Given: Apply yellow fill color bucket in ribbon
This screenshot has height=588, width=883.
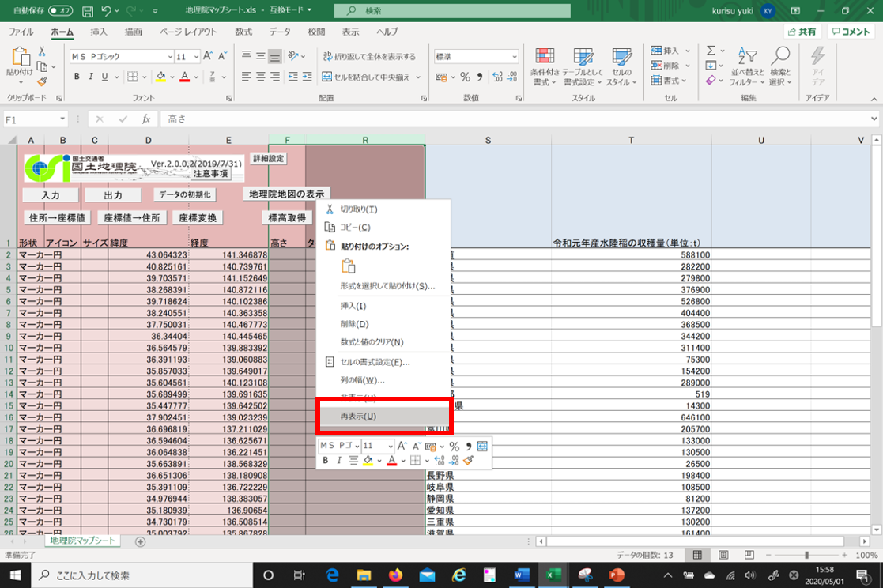Looking at the screenshot, I should 161,77.
